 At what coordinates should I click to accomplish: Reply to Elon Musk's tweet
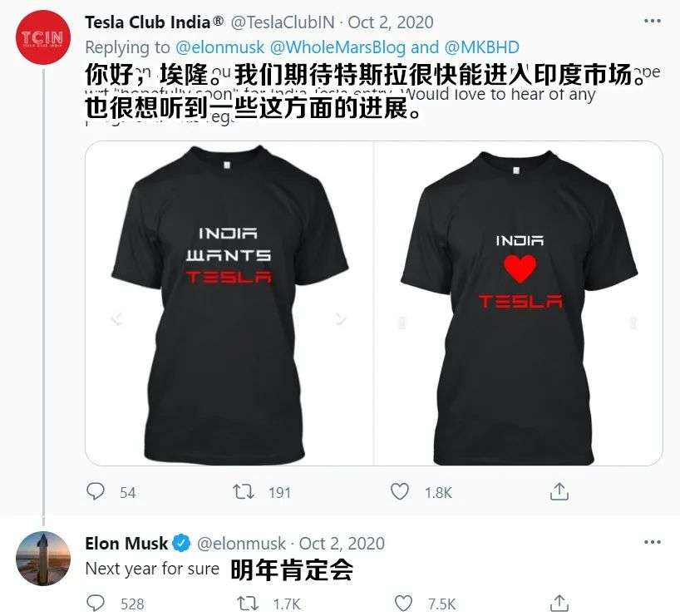(x=96, y=604)
